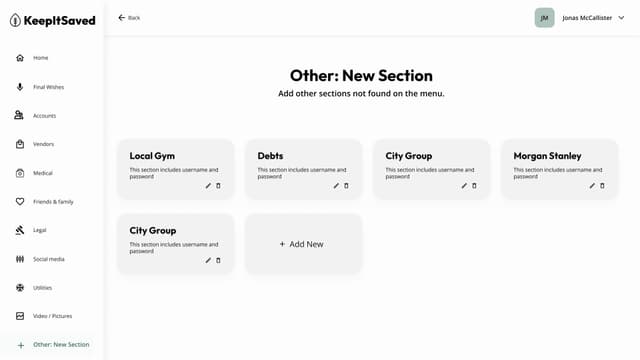Viewport: 640px width, 360px height.
Task: Open Video / Pictures section
Action: [x=52, y=316]
